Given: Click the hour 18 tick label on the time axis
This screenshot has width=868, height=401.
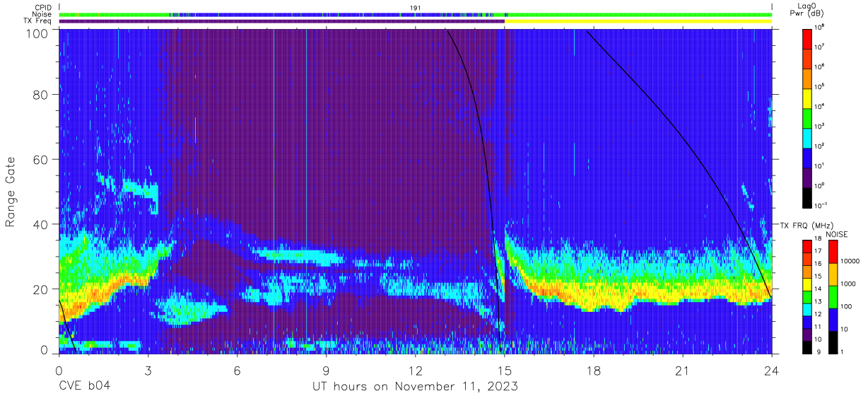Looking at the screenshot, I should click(x=594, y=371).
